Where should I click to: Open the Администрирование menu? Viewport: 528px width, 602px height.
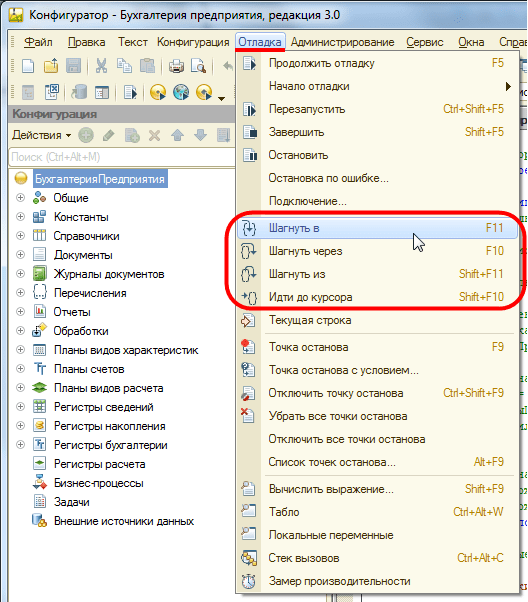(x=343, y=42)
